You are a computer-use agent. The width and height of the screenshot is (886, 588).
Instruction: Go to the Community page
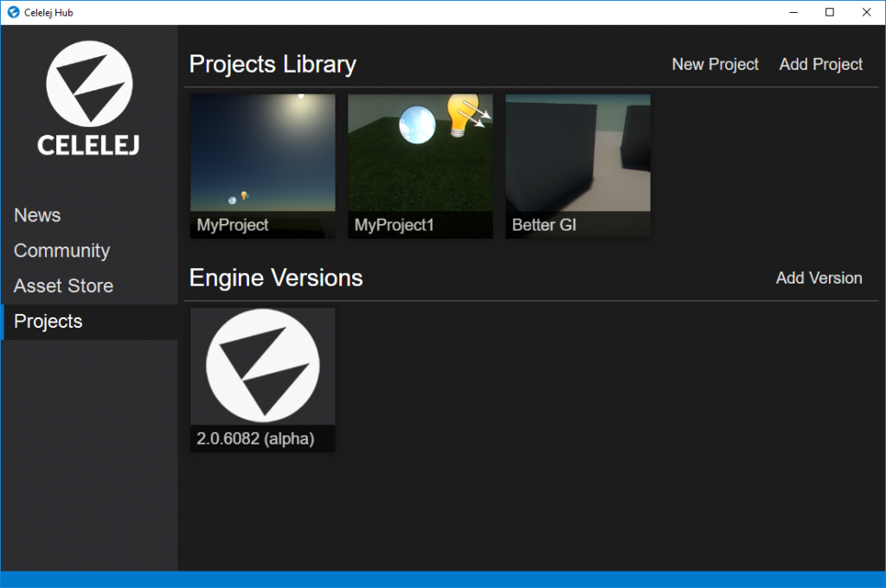pos(61,251)
